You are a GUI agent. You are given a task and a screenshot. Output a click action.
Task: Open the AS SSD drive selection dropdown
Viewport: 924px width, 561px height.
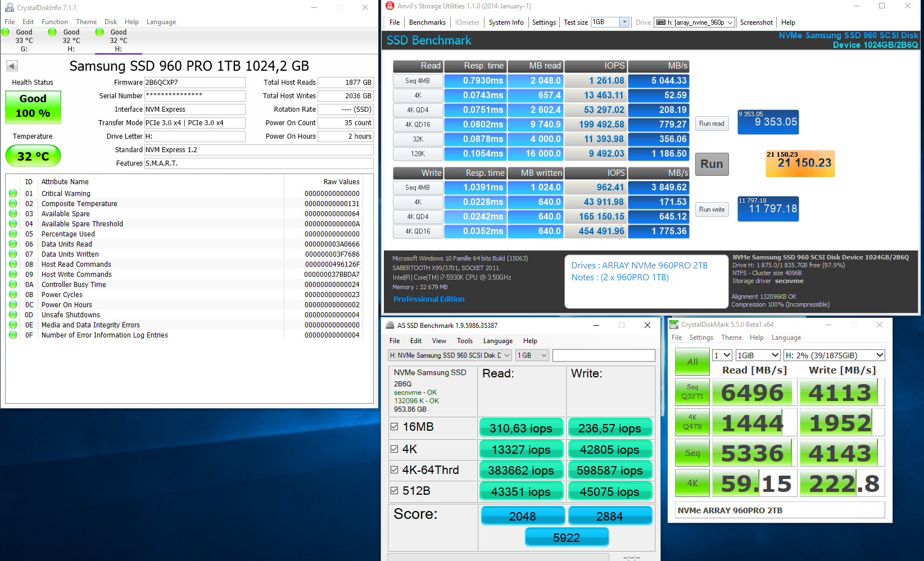point(507,355)
